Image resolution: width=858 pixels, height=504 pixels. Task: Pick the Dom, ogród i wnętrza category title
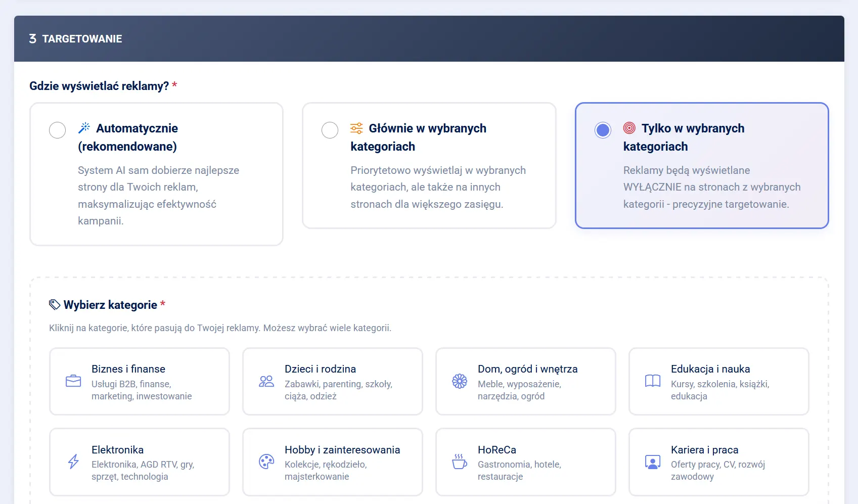527,369
